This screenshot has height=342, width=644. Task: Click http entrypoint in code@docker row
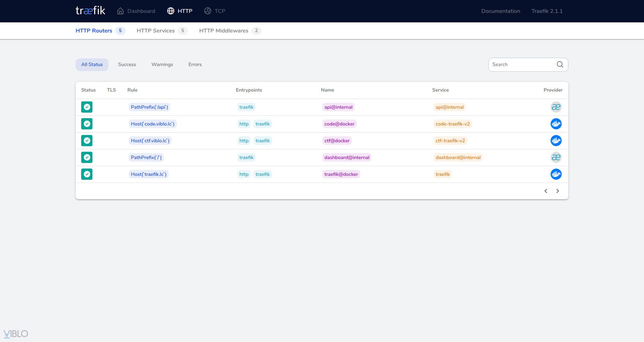[244, 124]
